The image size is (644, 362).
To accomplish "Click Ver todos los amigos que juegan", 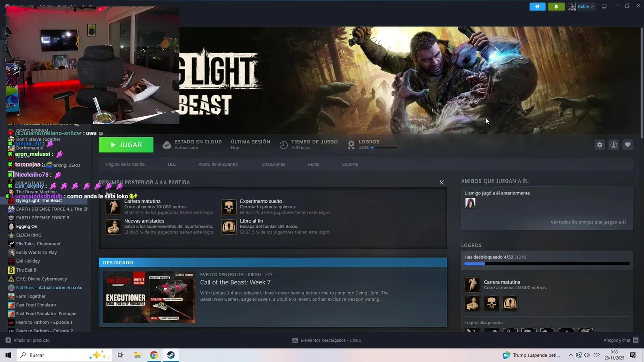I will [588, 222].
